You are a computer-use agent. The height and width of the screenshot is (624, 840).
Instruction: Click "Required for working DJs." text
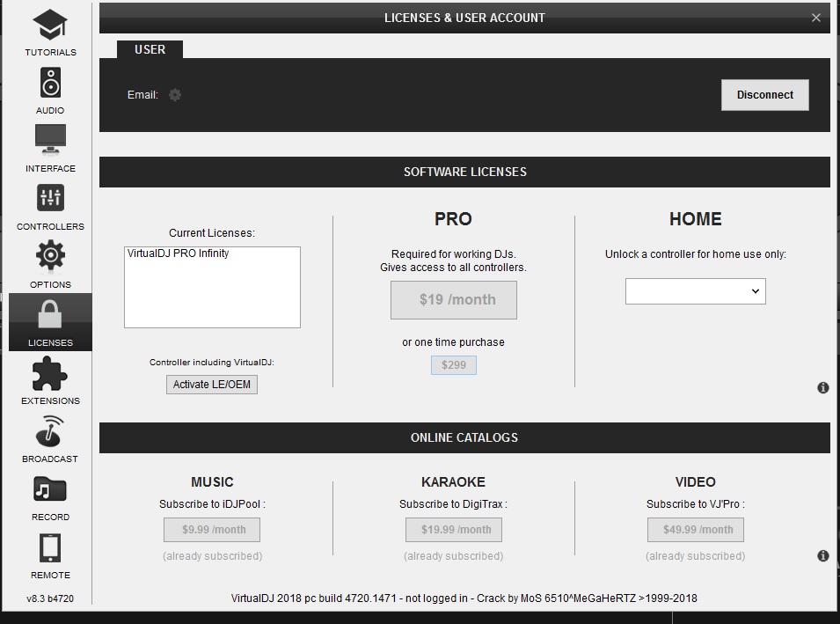[x=453, y=254]
